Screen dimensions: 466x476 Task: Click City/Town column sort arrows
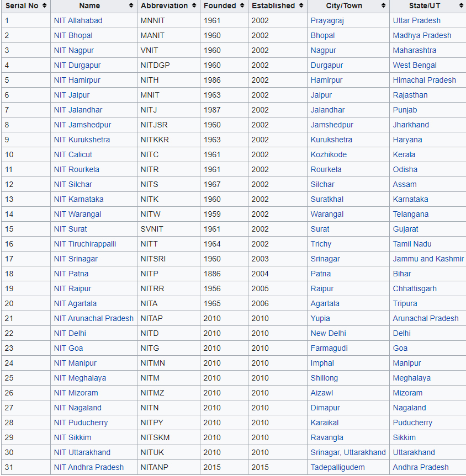coord(383,6)
